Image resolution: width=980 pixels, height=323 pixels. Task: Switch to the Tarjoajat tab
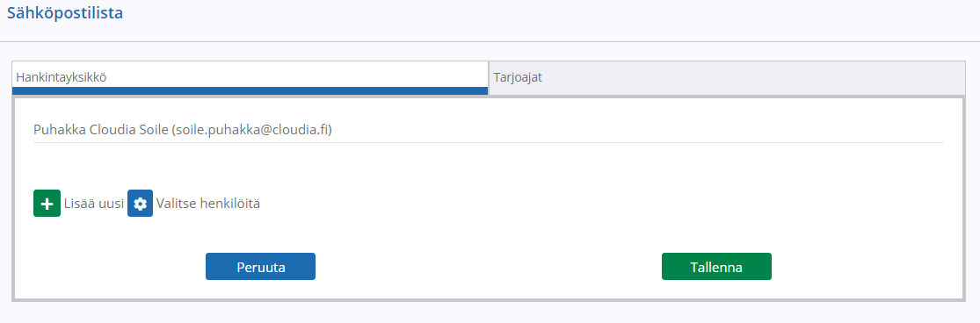click(727, 78)
